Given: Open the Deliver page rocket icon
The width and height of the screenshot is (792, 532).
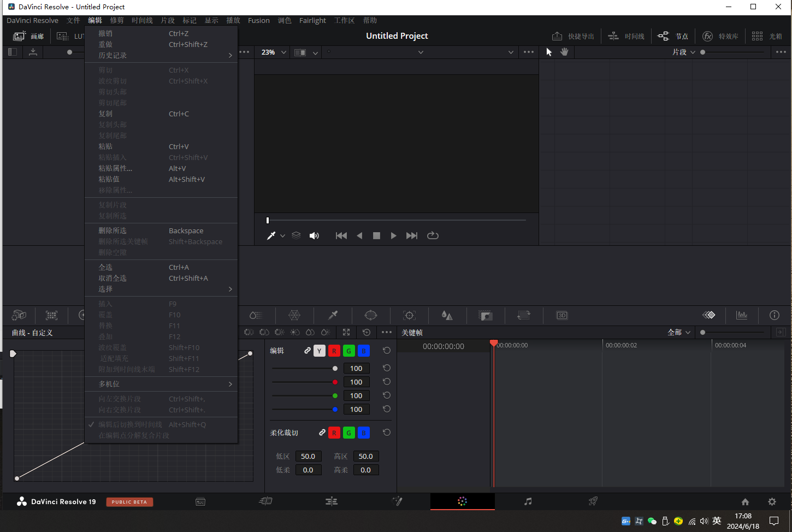Looking at the screenshot, I should click(593, 501).
